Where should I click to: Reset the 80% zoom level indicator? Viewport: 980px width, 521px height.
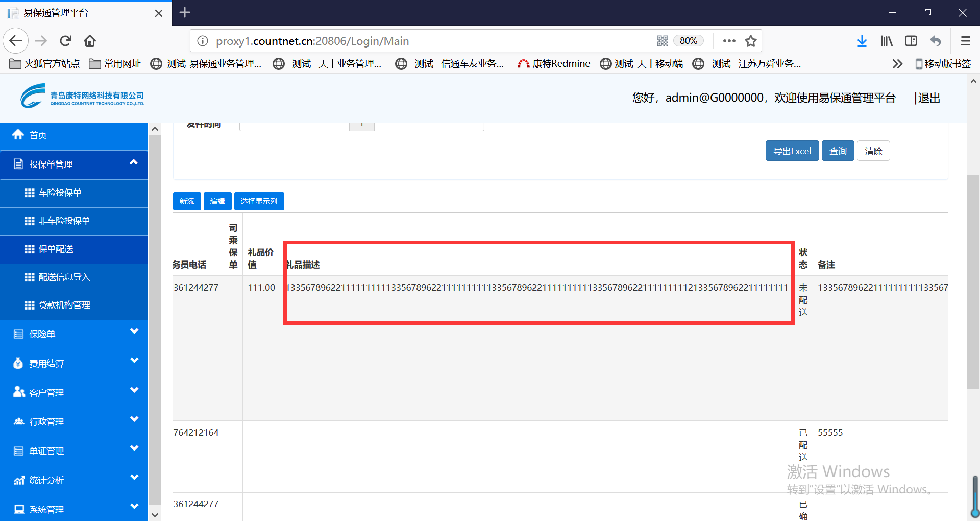point(689,41)
